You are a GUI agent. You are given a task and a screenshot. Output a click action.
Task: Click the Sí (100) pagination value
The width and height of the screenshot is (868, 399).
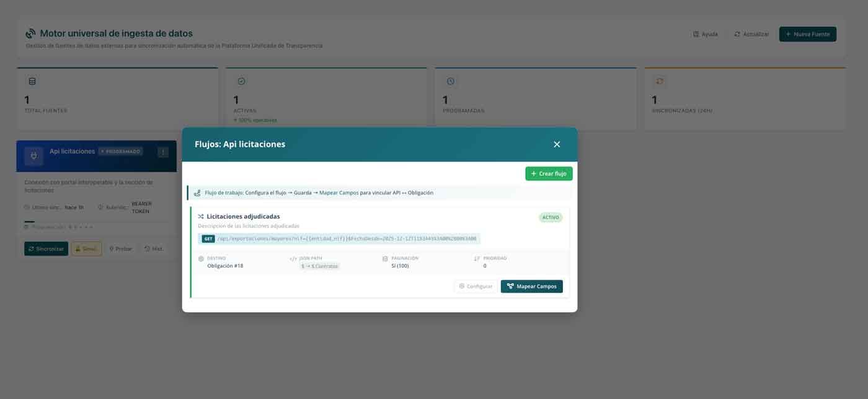pyautogui.click(x=400, y=266)
